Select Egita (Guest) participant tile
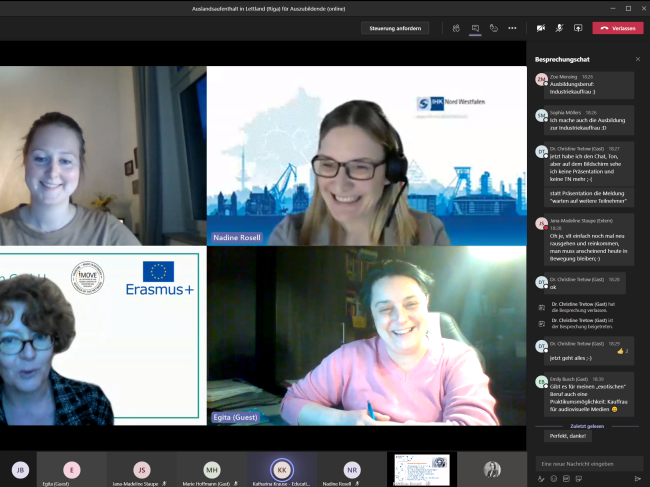This screenshot has width=650, height=487. click(72, 470)
